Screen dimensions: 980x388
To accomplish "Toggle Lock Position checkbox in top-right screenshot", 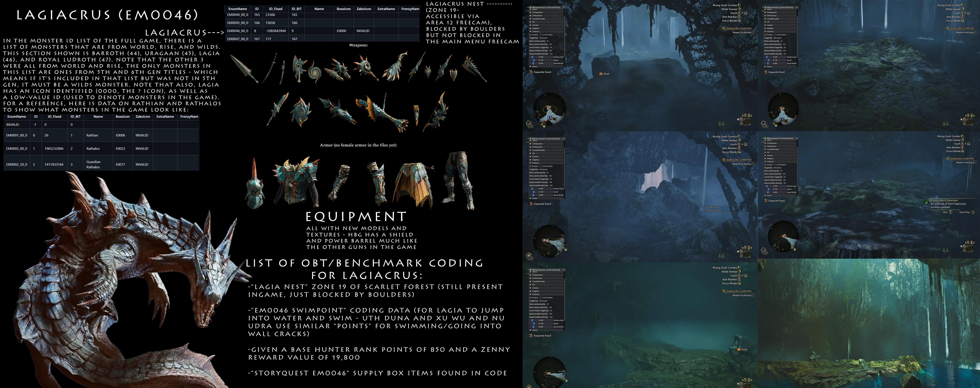I will pos(775,35).
